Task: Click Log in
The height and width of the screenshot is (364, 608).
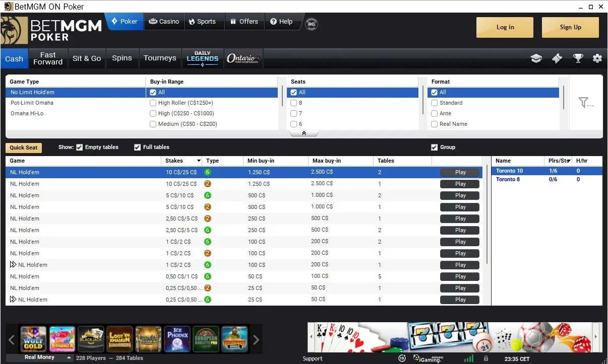Action: [x=504, y=27]
